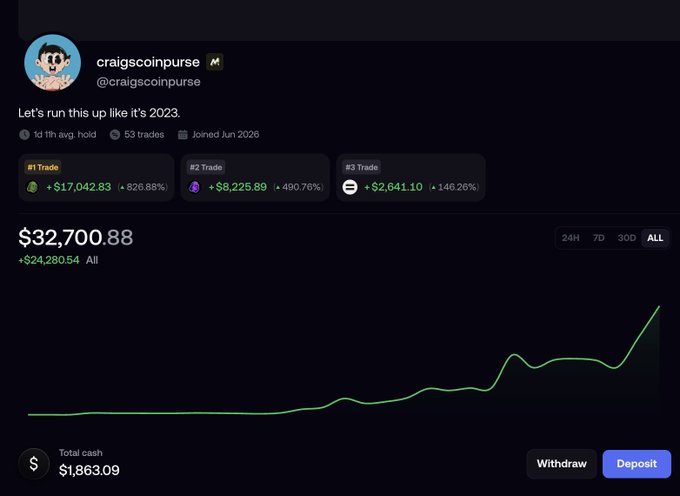680x496 pixels.
Task: Click the Joined Jun 2026 text
Action: click(x=226, y=134)
